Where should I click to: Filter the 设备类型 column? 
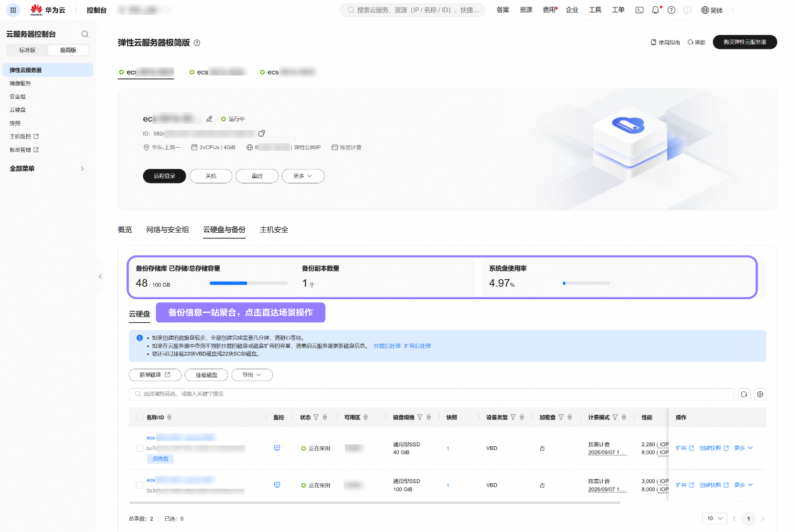pyautogui.click(x=513, y=417)
